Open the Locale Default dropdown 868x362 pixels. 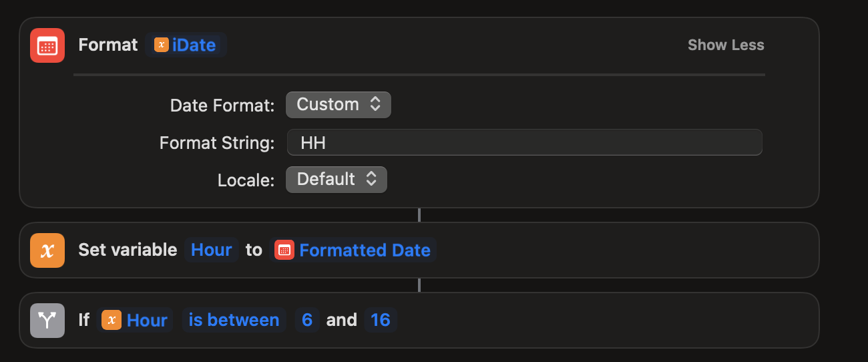pos(336,180)
